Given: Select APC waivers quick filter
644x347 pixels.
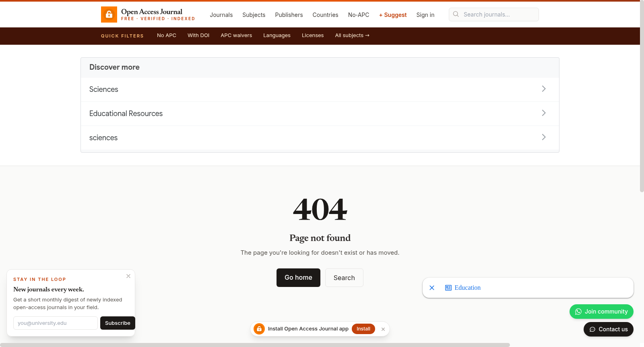Looking at the screenshot, I should click(x=236, y=35).
